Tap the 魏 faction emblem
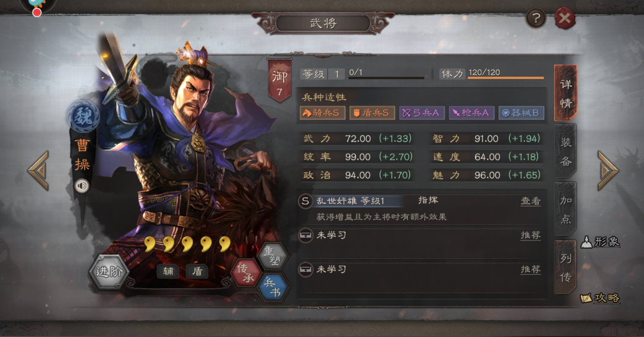 click(83, 116)
